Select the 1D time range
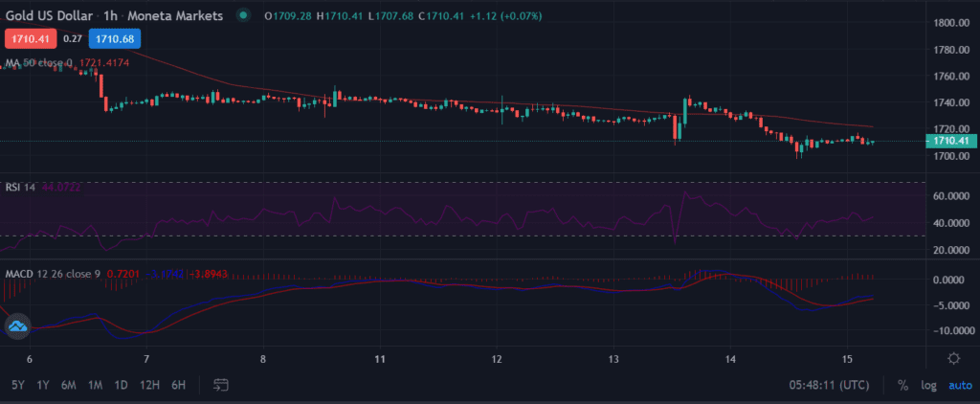 122,385
